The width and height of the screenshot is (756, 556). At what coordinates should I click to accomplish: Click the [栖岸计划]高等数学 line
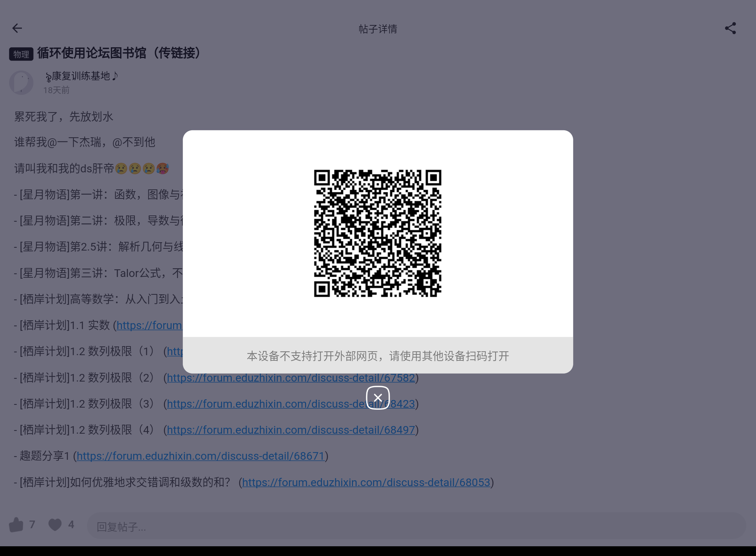(x=98, y=299)
